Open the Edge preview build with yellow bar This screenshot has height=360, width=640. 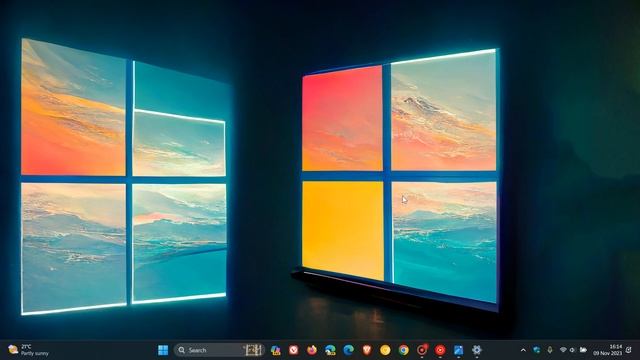coord(330,350)
